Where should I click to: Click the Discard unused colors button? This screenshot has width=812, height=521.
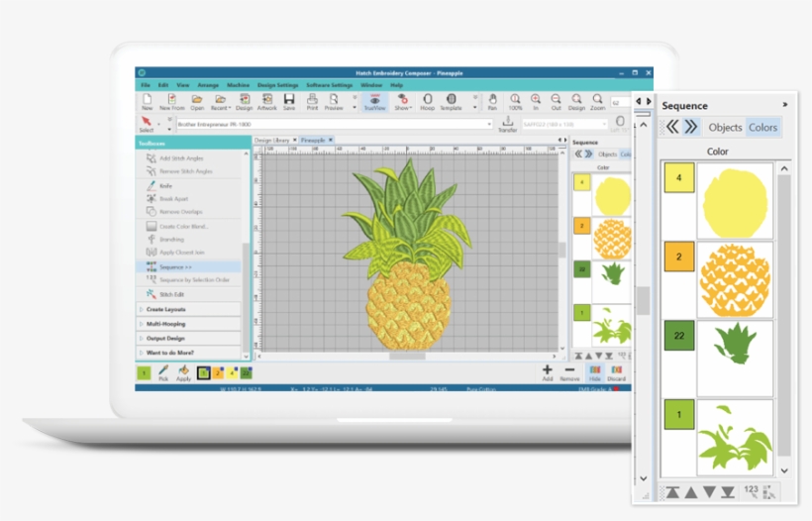[616, 372]
